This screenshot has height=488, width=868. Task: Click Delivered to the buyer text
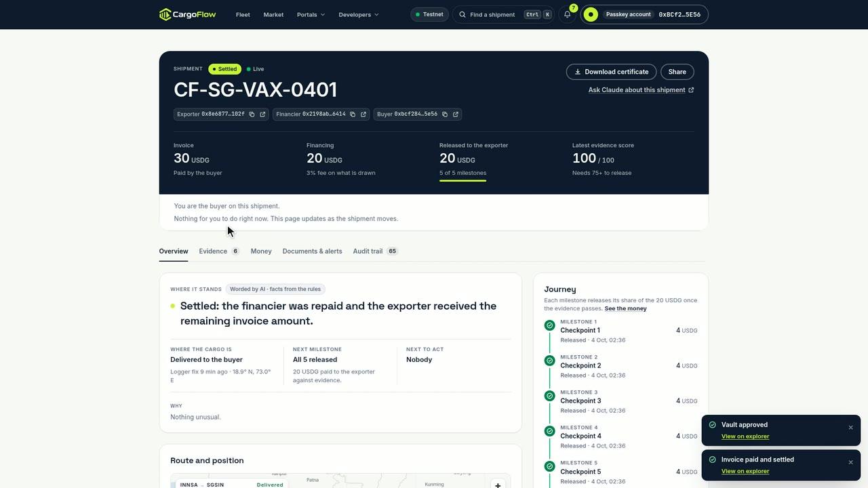click(x=206, y=360)
